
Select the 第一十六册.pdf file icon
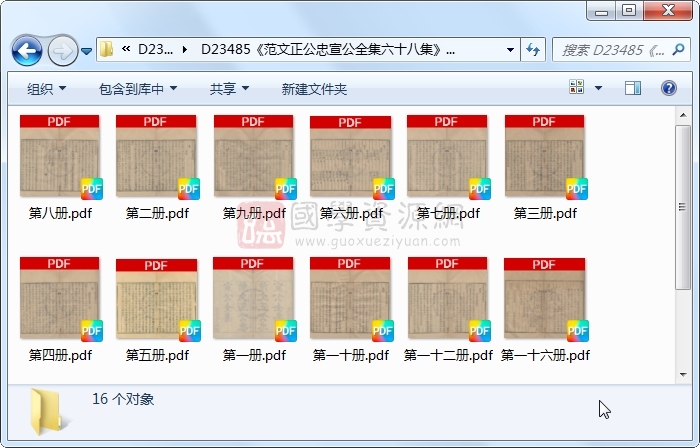coord(546,299)
